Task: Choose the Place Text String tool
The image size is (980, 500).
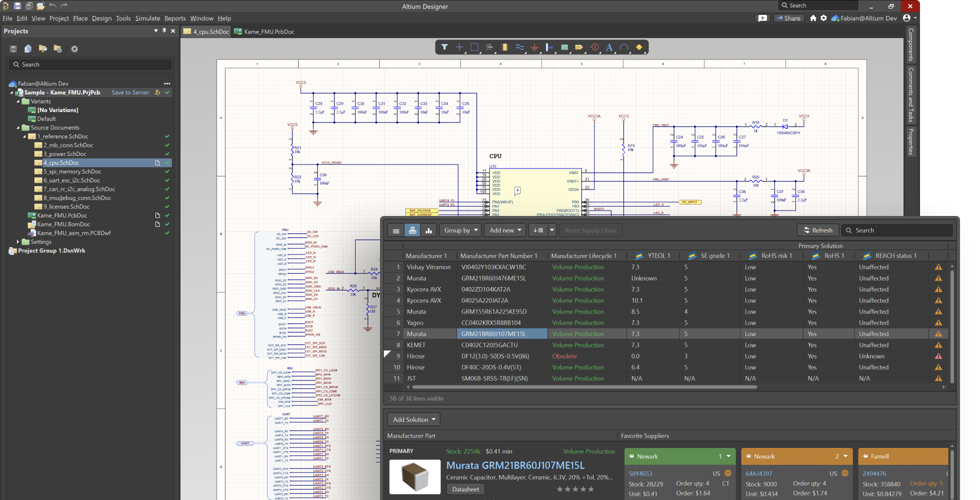Action: pyautogui.click(x=609, y=47)
